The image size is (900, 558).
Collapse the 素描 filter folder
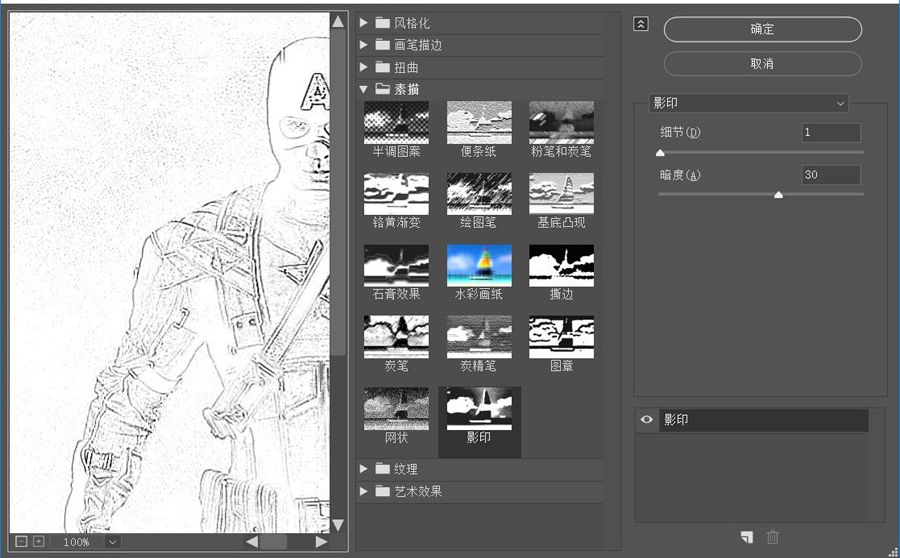[363, 89]
